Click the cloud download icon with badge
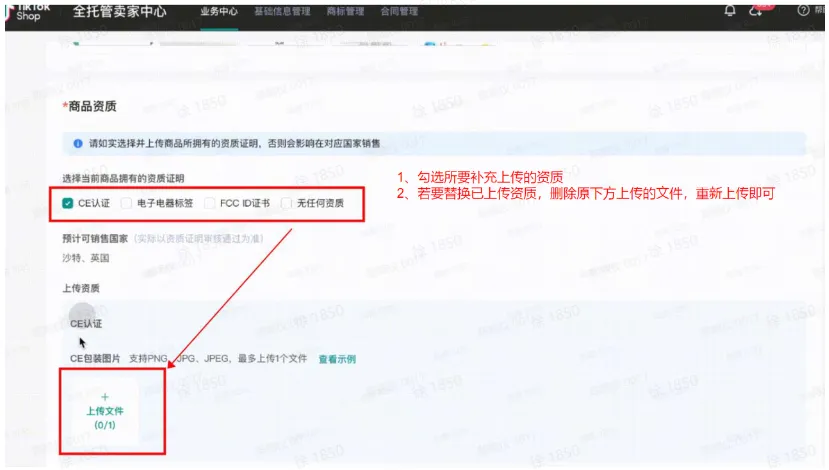 coord(756,11)
